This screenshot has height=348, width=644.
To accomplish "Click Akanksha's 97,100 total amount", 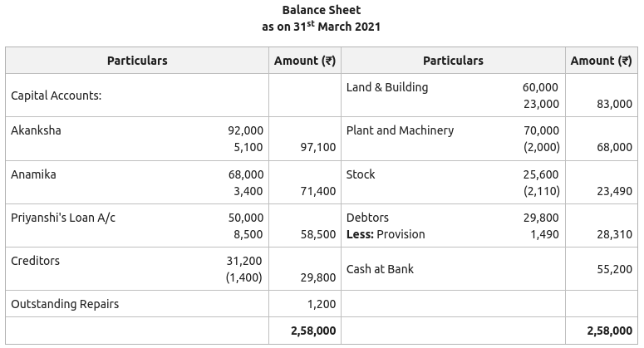I will (x=317, y=147).
